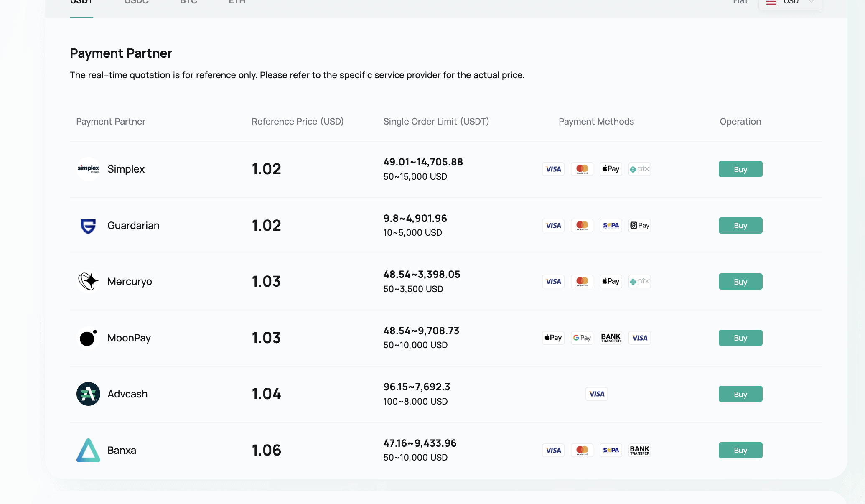
Task: Click the Visa icon in Advcash row
Action: point(596,394)
